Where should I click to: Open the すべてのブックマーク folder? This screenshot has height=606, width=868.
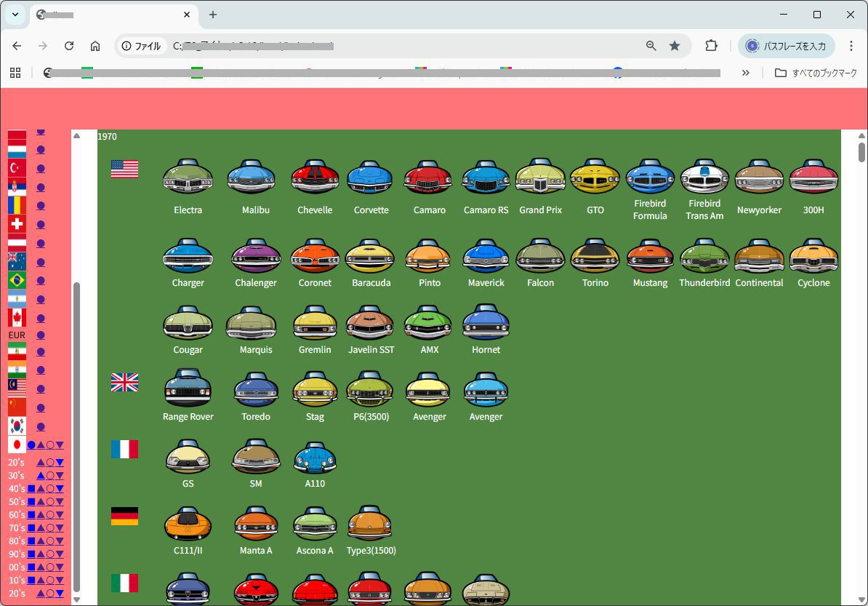click(x=816, y=73)
